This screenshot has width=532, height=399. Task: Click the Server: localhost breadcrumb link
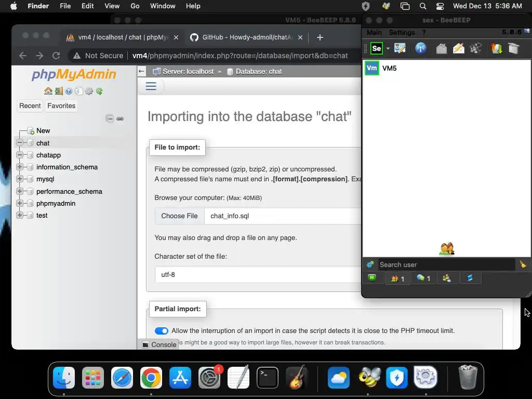188,72
